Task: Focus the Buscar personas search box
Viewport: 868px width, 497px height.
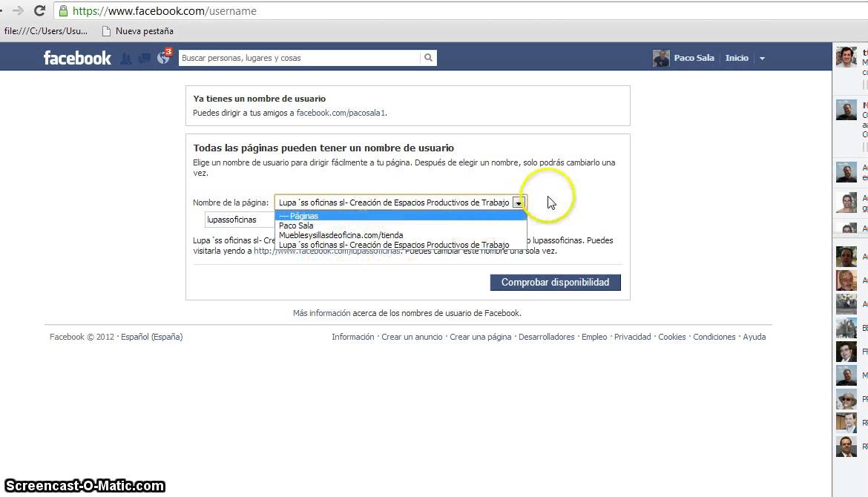Action: coord(300,58)
